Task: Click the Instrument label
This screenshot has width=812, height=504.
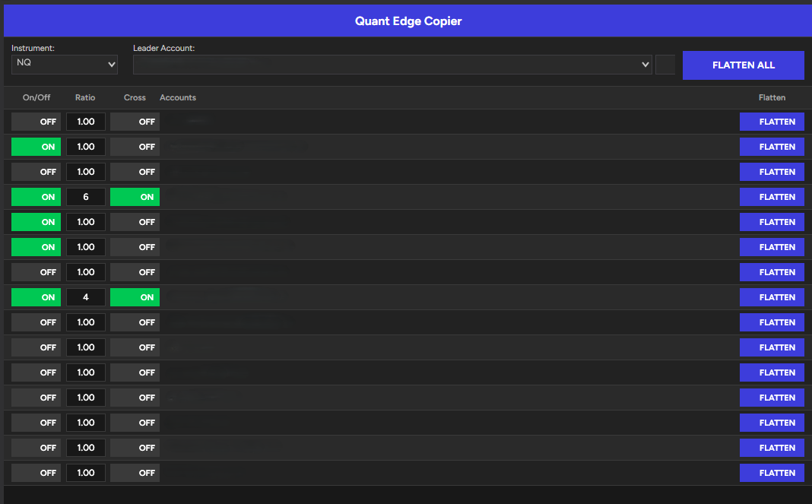Action: (x=33, y=48)
